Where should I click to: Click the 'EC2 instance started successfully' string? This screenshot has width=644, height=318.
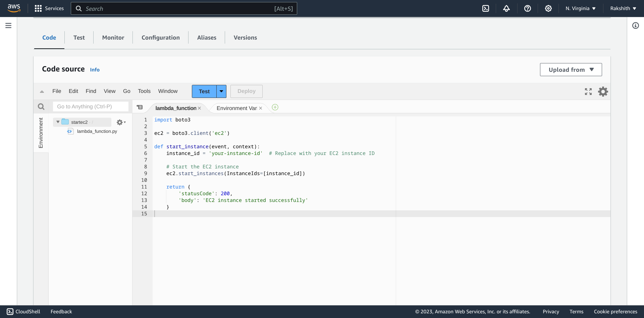255,200
